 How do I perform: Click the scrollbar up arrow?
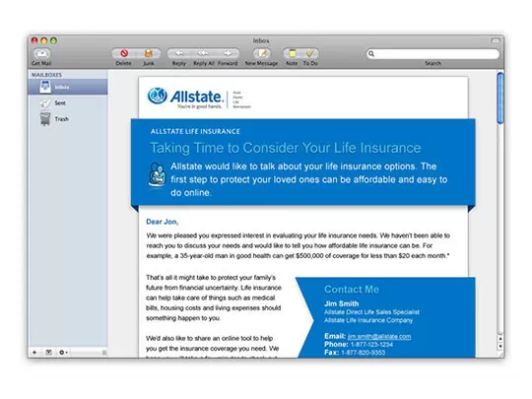pos(500,339)
